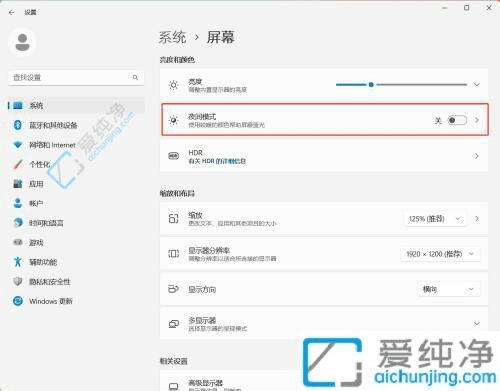Toggle 夜间模式 switch on
Screen dimensions: 500x391
(457, 120)
